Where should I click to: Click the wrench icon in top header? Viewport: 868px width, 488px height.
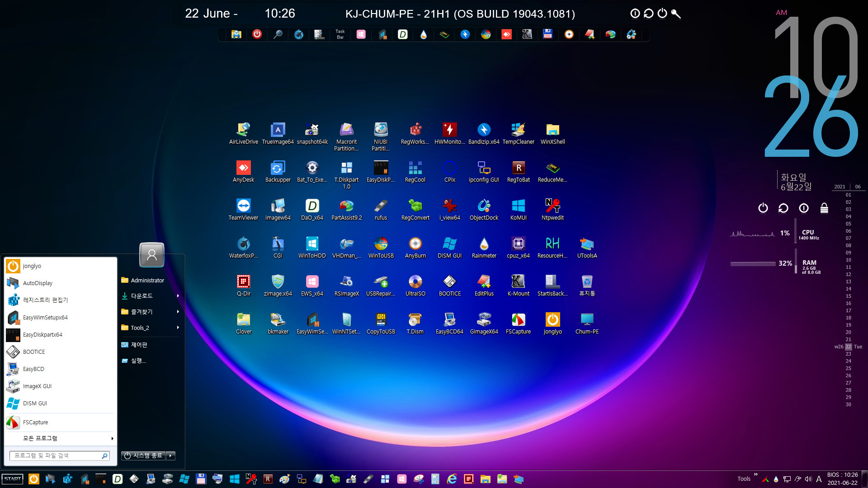pyautogui.click(x=676, y=14)
